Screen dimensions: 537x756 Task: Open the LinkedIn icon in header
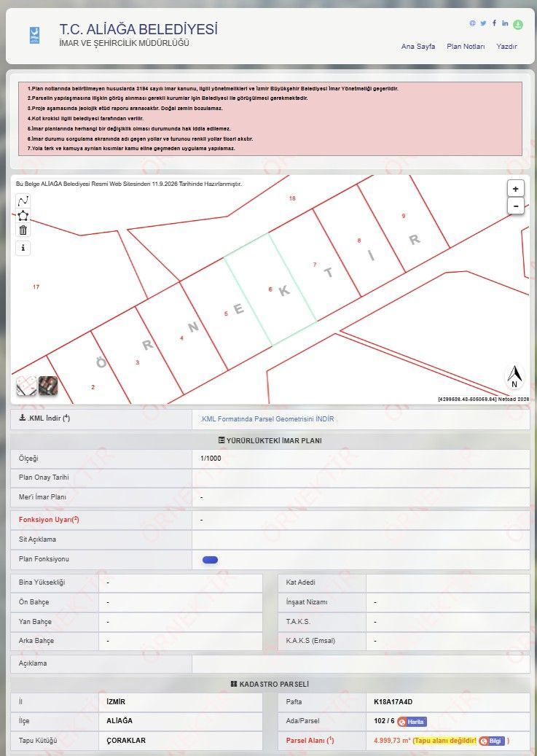coord(505,23)
